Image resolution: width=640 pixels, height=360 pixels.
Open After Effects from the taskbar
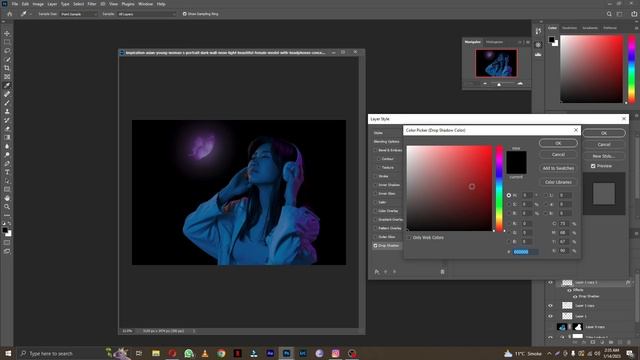(x=270, y=353)
